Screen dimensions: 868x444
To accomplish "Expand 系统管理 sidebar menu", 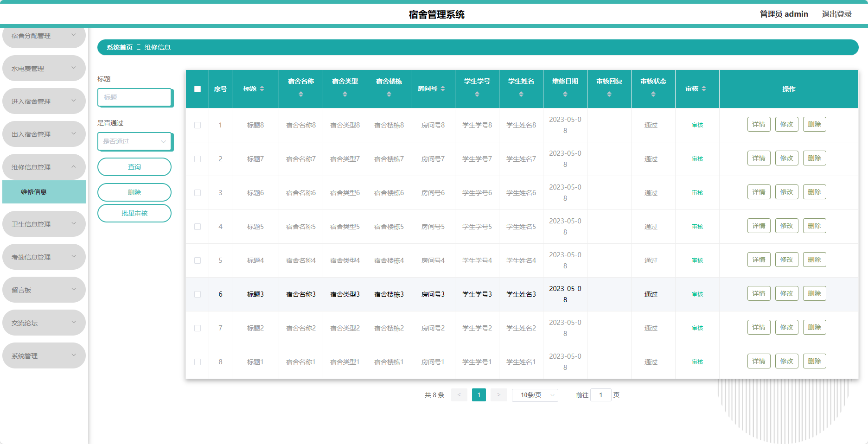I will tap(44, 355).
